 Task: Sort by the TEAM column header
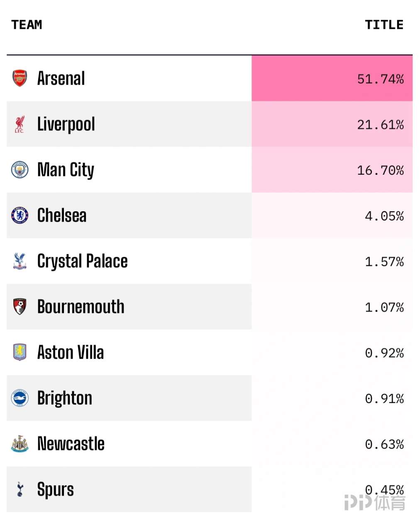27,25
